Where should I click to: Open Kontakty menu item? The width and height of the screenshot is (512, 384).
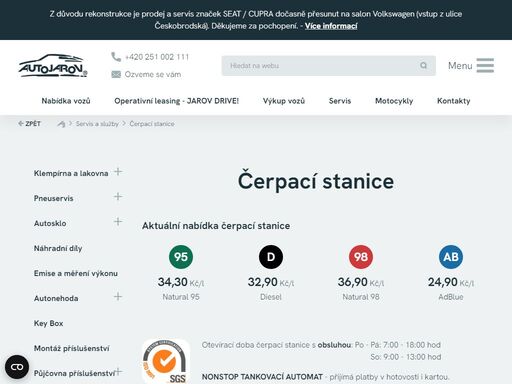[454, 101]
